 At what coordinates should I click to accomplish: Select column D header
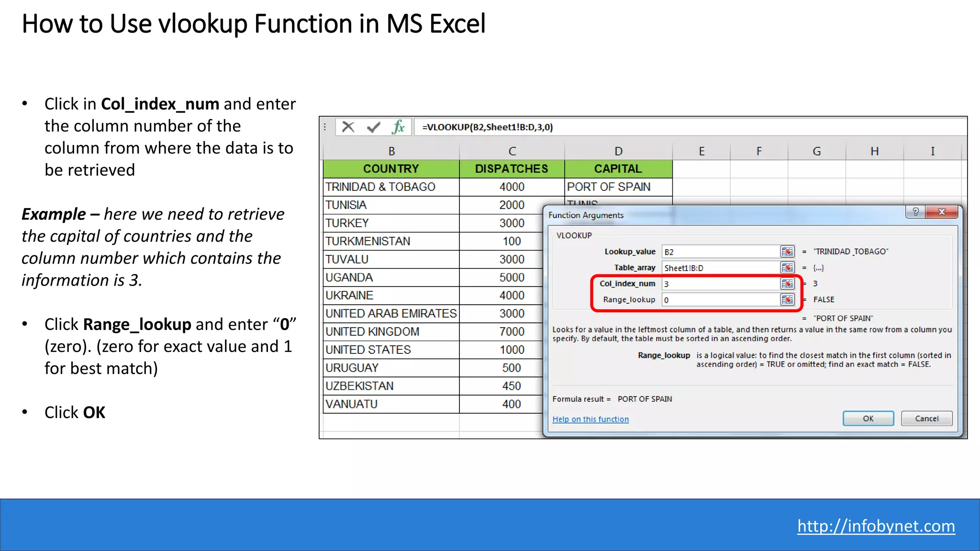[x=618, y=151]
